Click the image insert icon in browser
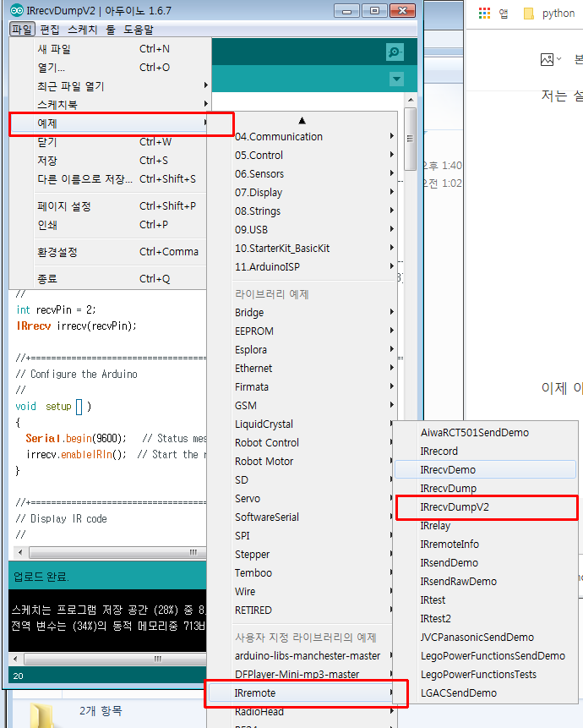This screenshot has width=583, height=728. (548, 59)
